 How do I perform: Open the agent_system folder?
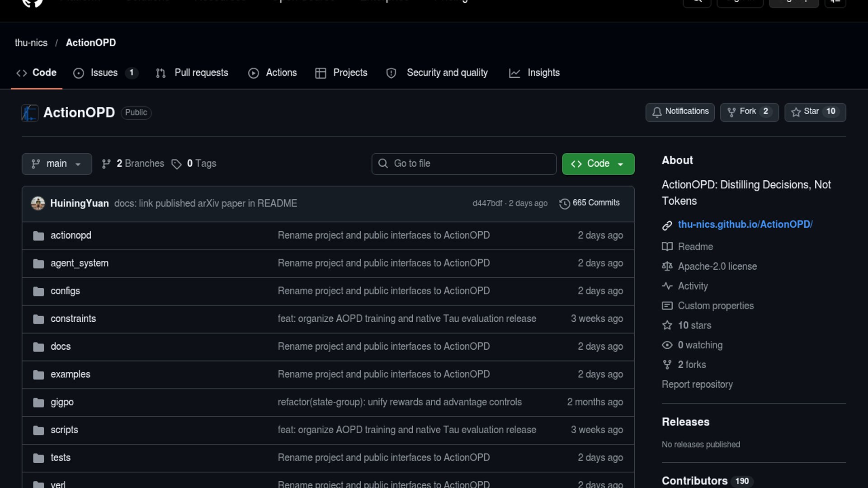[80, 263]
